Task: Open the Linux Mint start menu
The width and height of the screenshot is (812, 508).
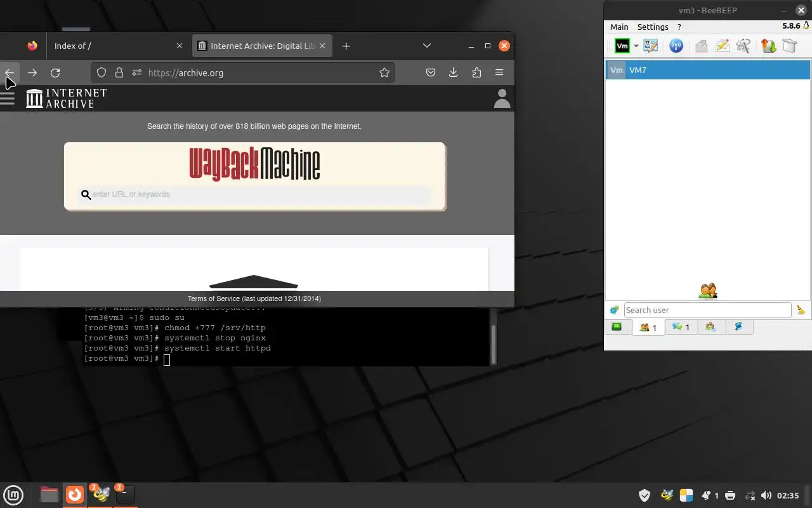Action: (x=13, y=494)
